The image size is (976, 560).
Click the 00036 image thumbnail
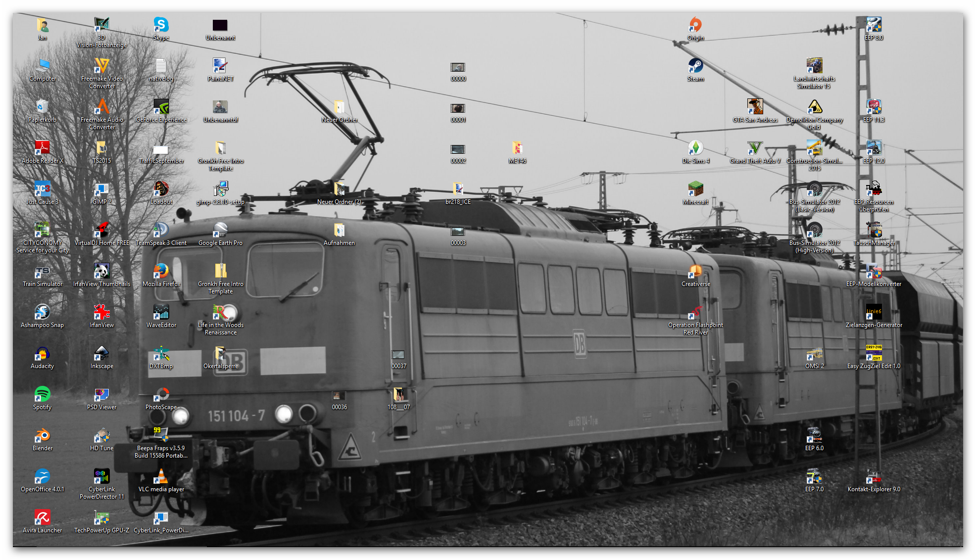[x=339, y=396]
